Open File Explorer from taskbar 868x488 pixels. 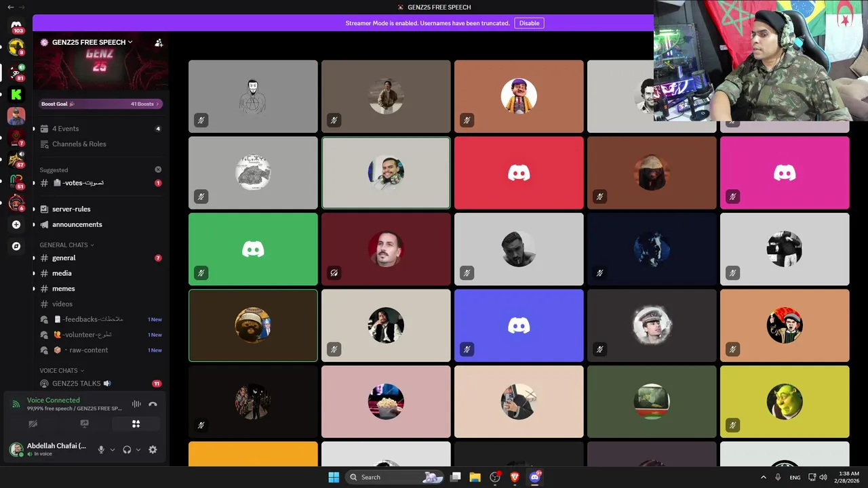coord(475,477)
